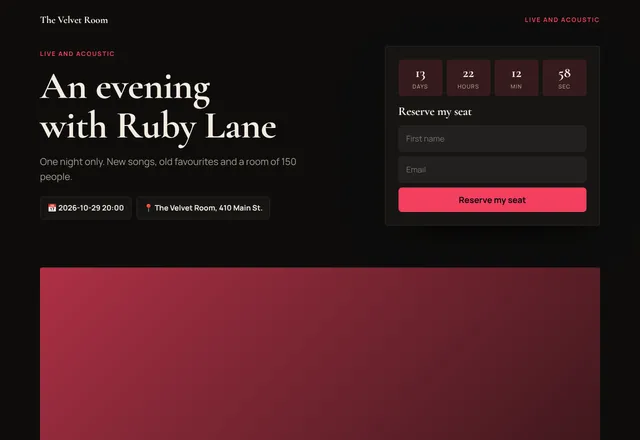Click the Sec countdown tile
Viewport: 640px width, 440px height.
pyautogui.click(x=564, y=78)
